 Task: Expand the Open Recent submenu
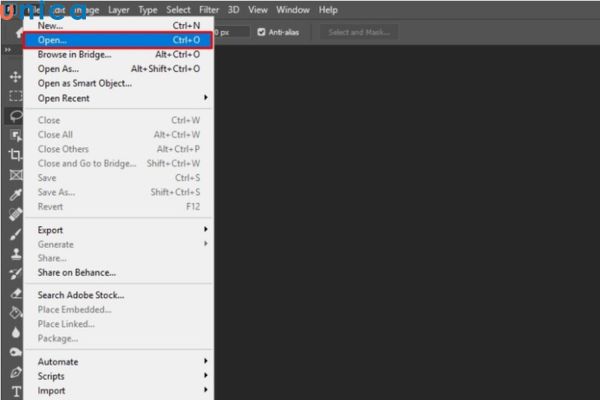click(x=118, y=98)
